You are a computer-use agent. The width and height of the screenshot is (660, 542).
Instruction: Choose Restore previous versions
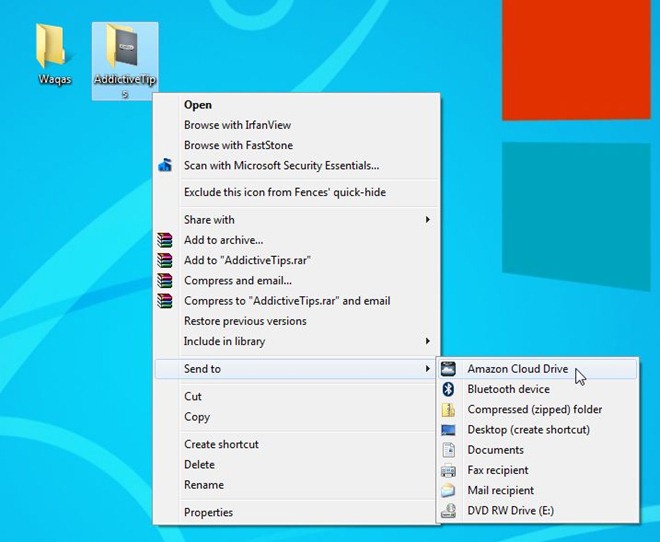pyautogui.click(x=296, y=321)
